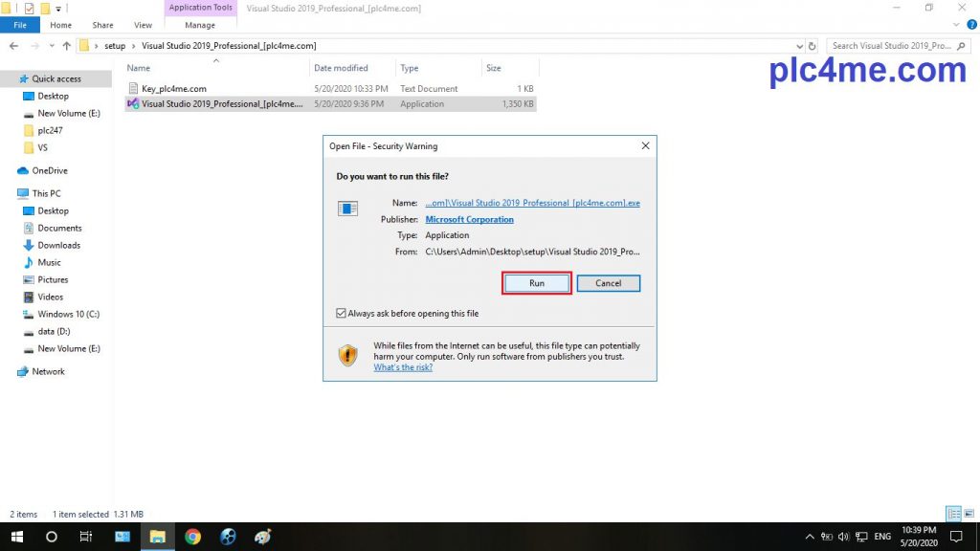
Task: Open the 'What's the risk?' link
Action: click(x=403, y=367)
